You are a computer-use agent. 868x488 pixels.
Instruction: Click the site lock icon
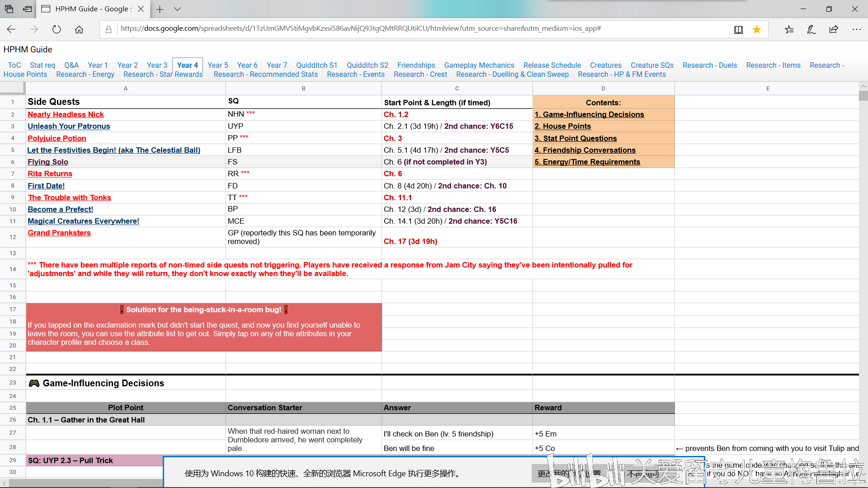tap(108, 29)
